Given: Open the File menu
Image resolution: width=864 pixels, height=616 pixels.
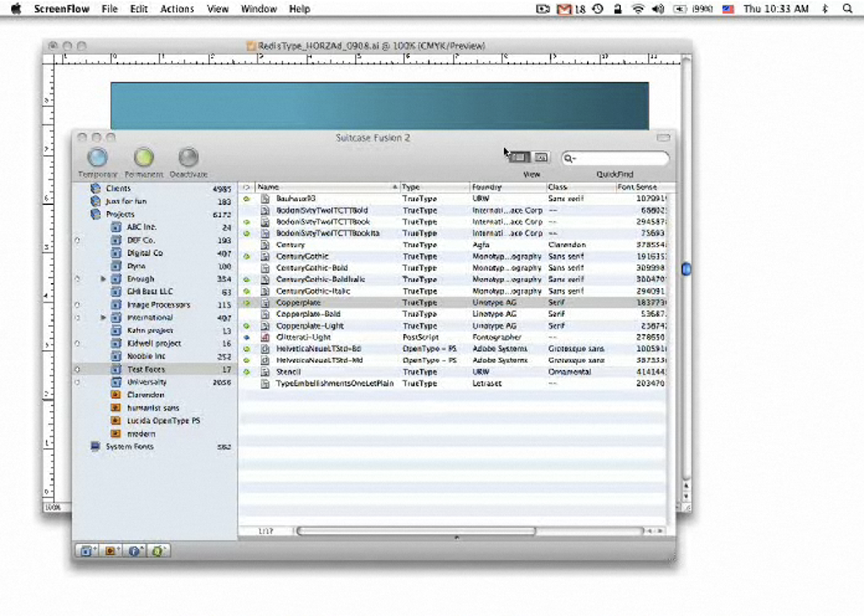Looking at the screenshot, I should [109, 8].
